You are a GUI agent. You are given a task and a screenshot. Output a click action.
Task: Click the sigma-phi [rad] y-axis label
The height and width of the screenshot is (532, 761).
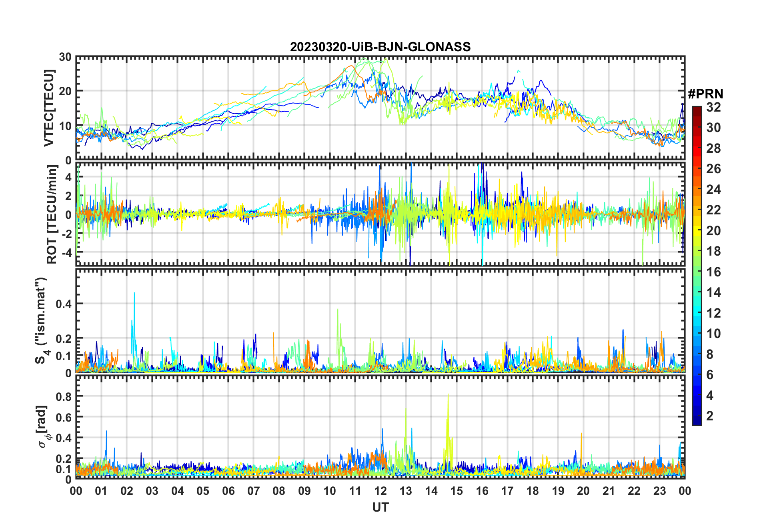point(43,426)
